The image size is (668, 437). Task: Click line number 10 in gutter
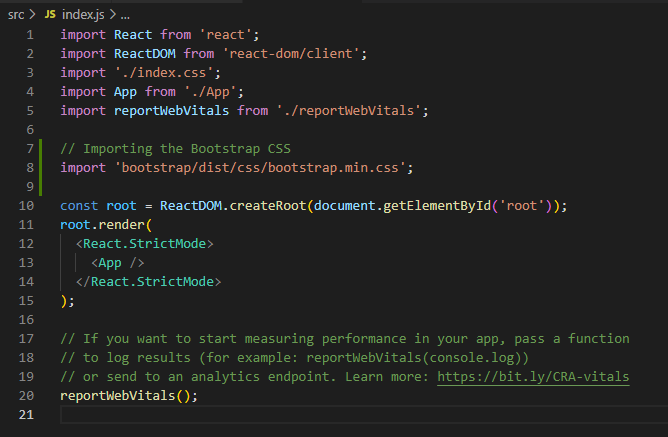coord(26,206)
